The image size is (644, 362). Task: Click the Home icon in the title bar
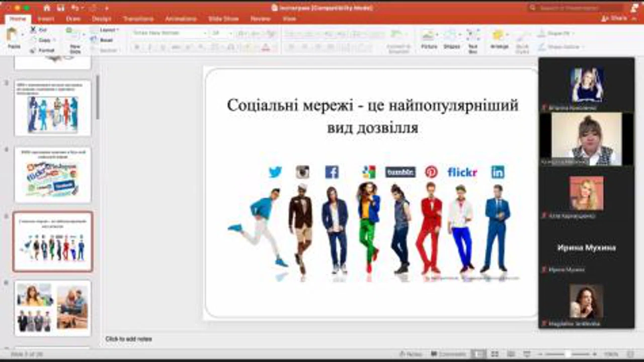pyautogui.click(x=47, y=8)
